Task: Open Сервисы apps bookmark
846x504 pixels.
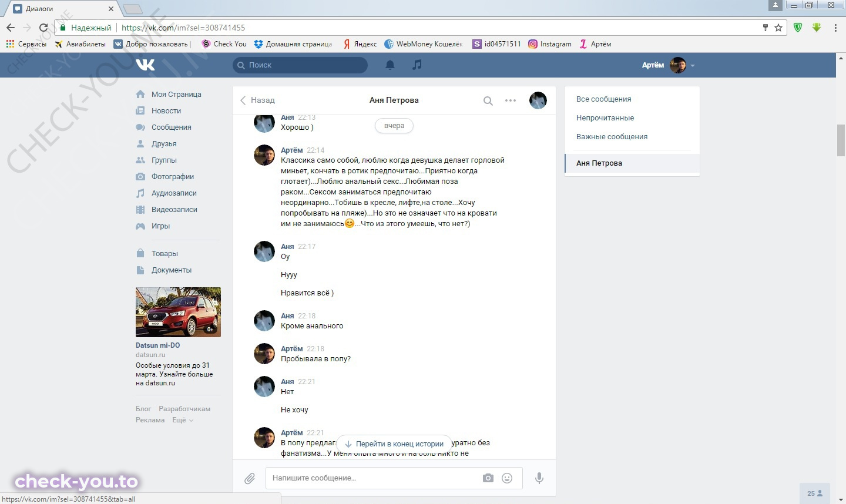Action: pos(26,43)
